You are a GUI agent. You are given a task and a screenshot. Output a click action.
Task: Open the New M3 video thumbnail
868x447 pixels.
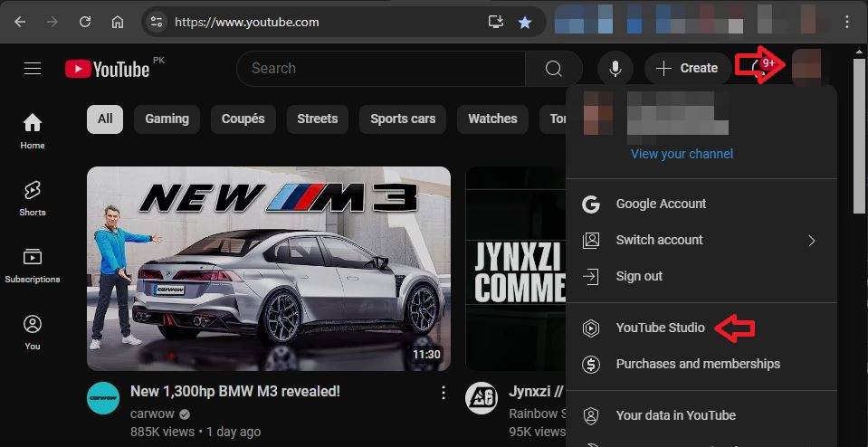pos(269,269)
